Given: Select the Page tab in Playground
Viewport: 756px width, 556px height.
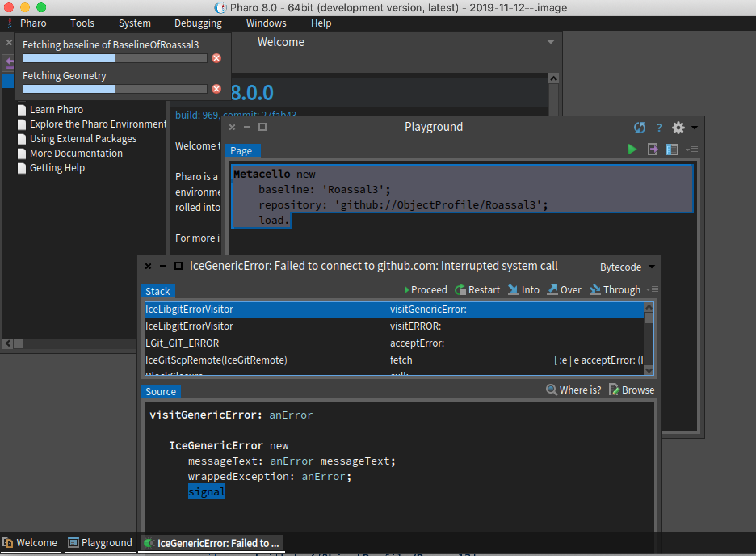Looking at the screenshot, I should pyautogui.click(x=242, y=150).
